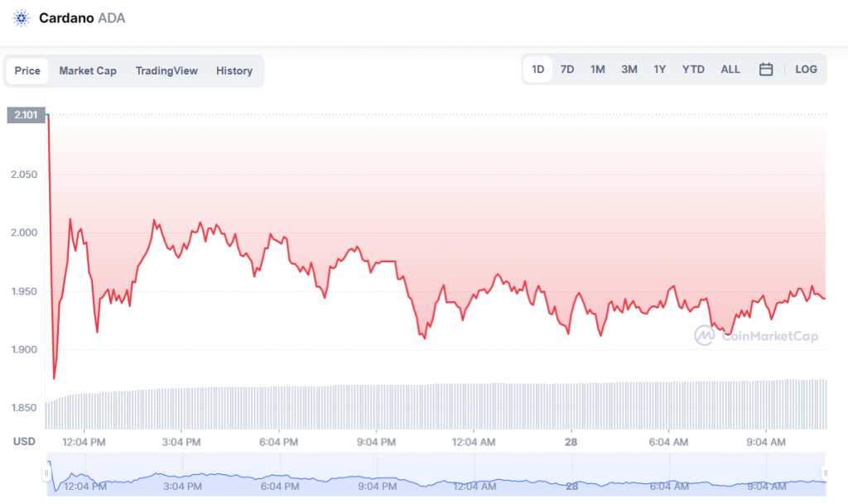
Task: Click the 1.950 axis label
Action: (24, 291)
